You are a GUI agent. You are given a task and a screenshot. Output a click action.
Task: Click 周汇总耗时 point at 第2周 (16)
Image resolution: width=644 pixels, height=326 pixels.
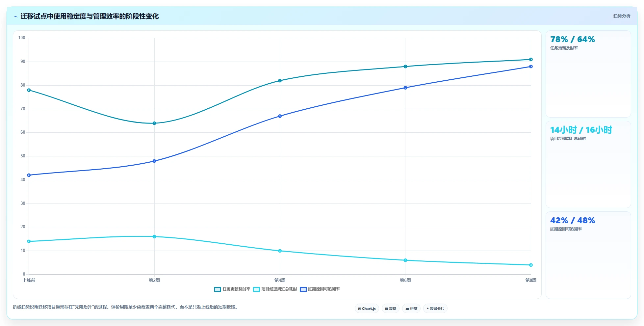(x=154, y=237)
